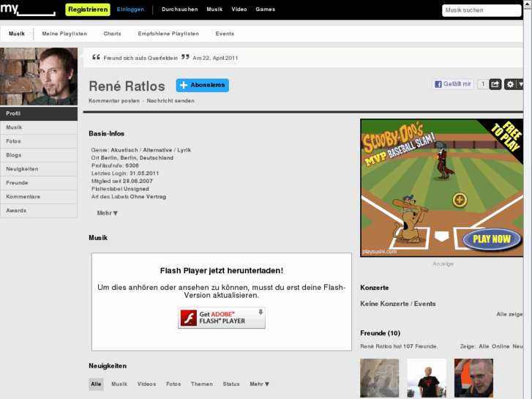Click the Einloggen link
This screenshot has width=532, height=399.
pyautogui.click(x=130, y=10)
